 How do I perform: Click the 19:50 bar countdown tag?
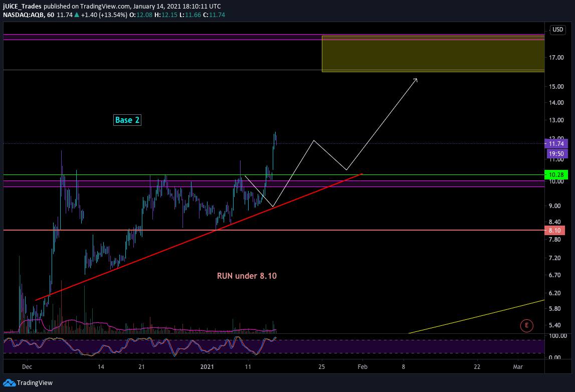pyautogui.click(x=556, y=154)
